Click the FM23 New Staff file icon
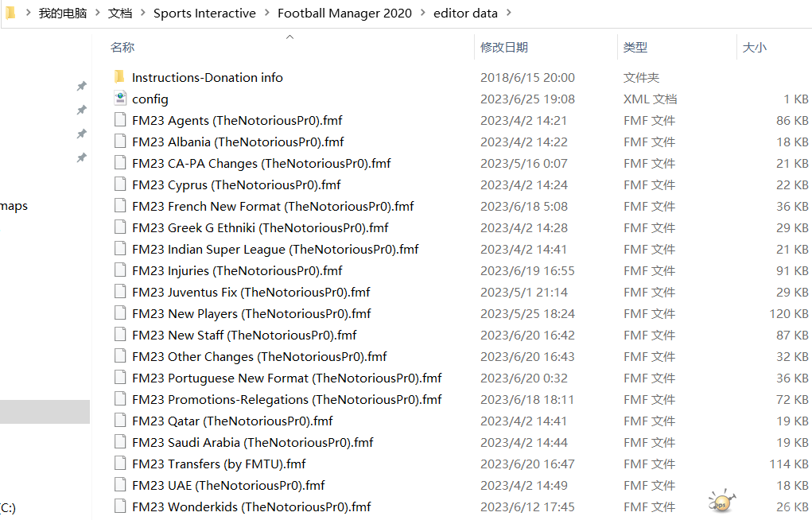812x520 pixels. point(120,335)
